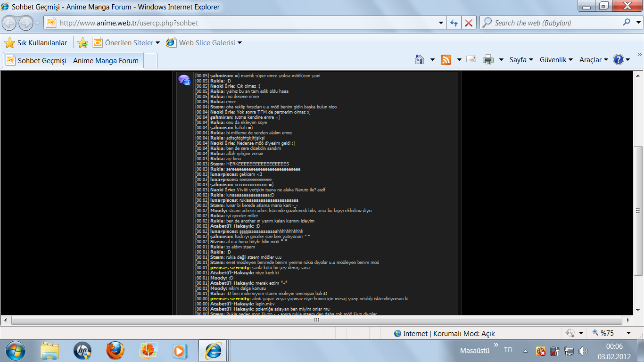
Task: Open the recent pages dropdown next to Forward
Action: [37, 23]
